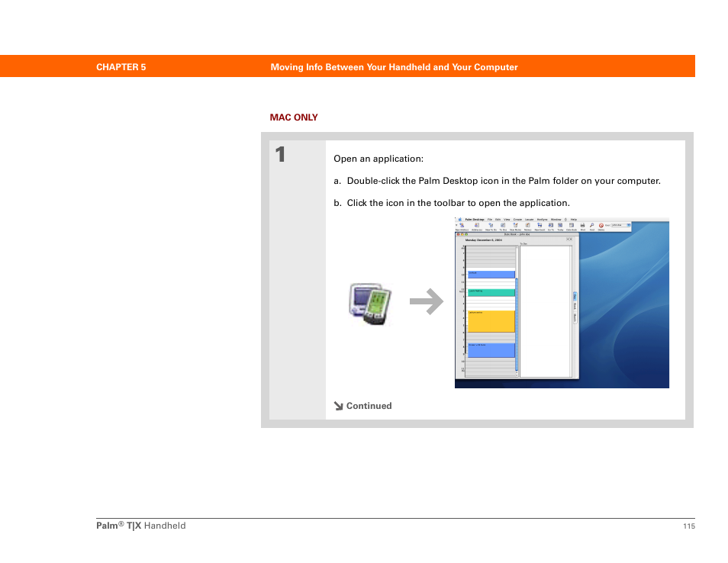This screenshot has height=563, width=728.
Task: Click the New To Do toolbar icon
Action: [x=491, y=225]
